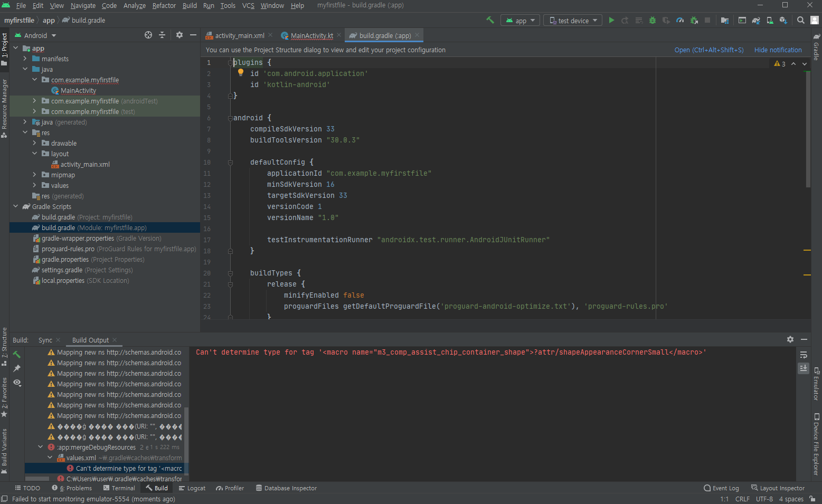Viewport: 822px width, 504px height.
Task: Click the Hide notification link
Action: pyautogui.click(x=778, y=50)
